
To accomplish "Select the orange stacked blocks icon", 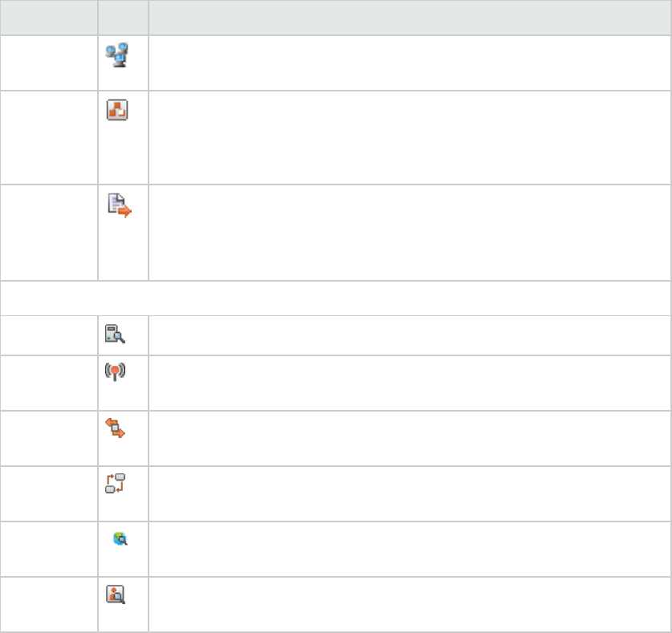I will (x=117, y=112).
